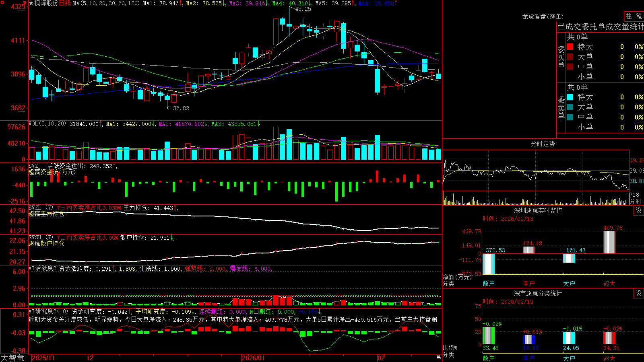
Task: Click the 超赢主力持仓 label
Action: pyautogui.click(x=46, y=214)
